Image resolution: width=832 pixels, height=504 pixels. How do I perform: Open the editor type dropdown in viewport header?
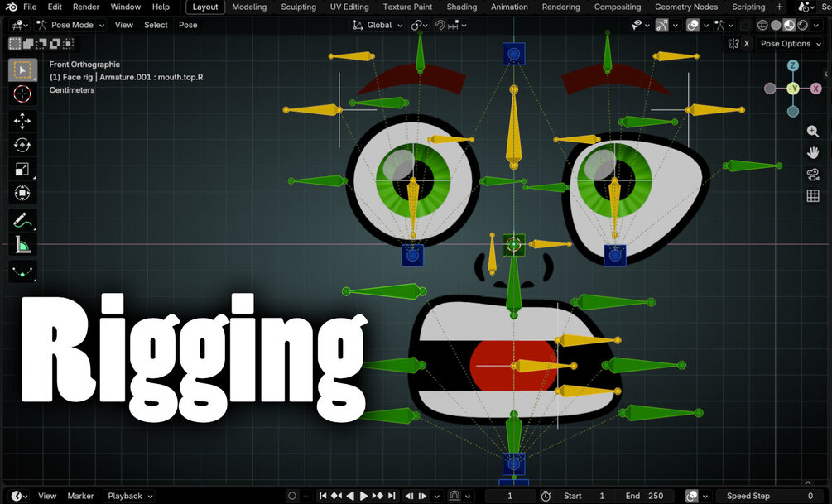tap(20, 25)
